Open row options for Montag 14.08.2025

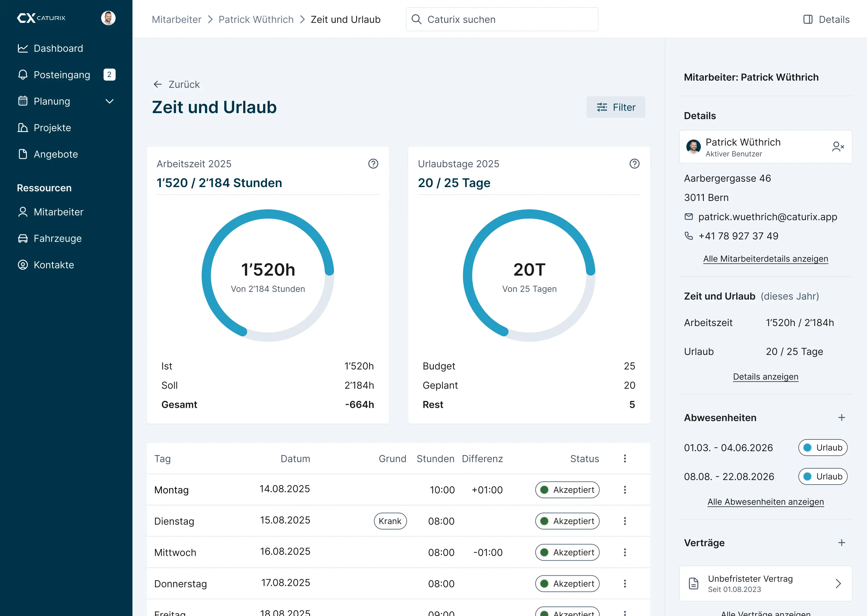[x=624, y=490]
